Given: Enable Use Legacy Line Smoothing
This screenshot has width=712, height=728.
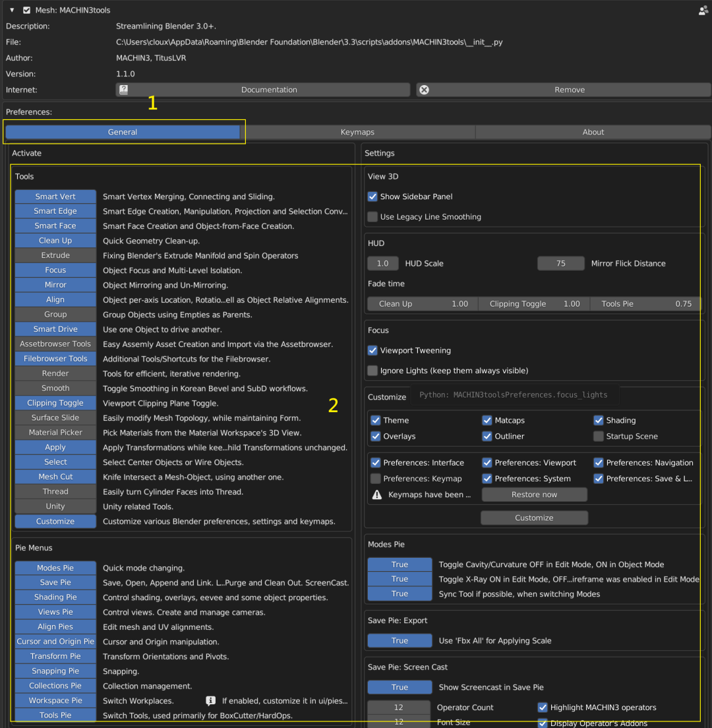Looking at the screenshot, I should pyautogui.click(x=372, y=216).
